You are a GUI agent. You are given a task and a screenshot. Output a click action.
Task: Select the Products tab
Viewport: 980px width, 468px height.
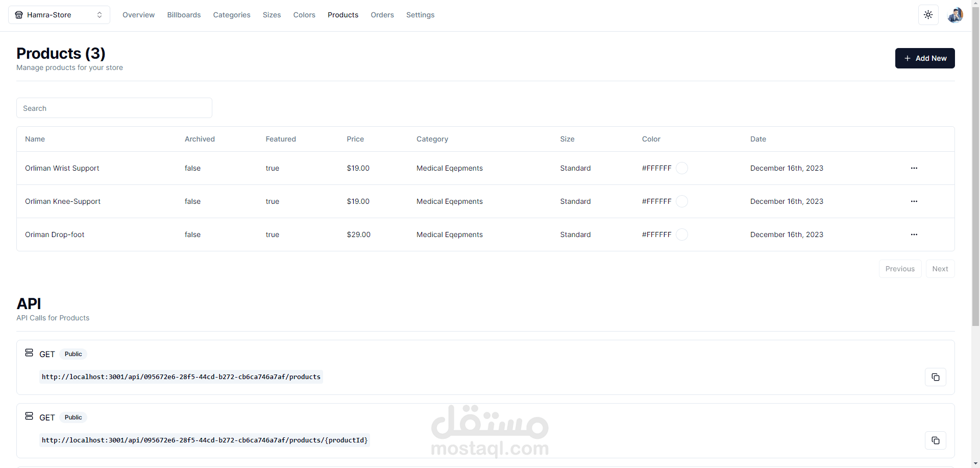343,15
